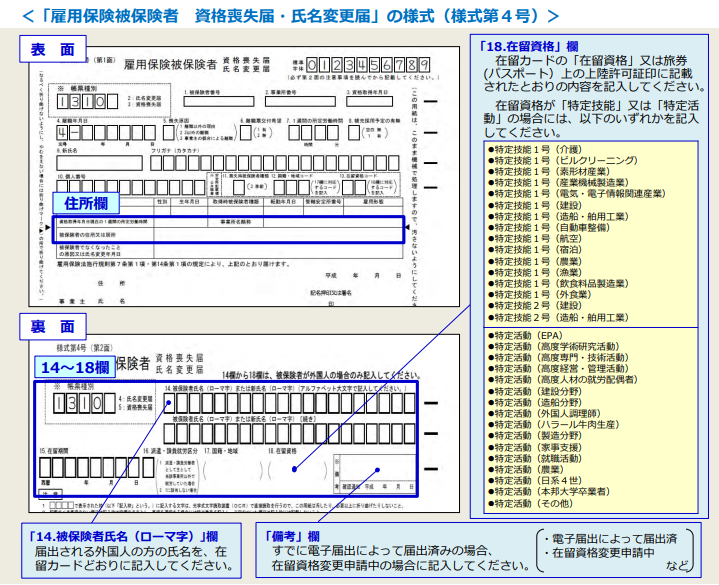Screen dimensions: 719x585
Task: Select 特定活動(建設分野)
Action: pos(535,391)
